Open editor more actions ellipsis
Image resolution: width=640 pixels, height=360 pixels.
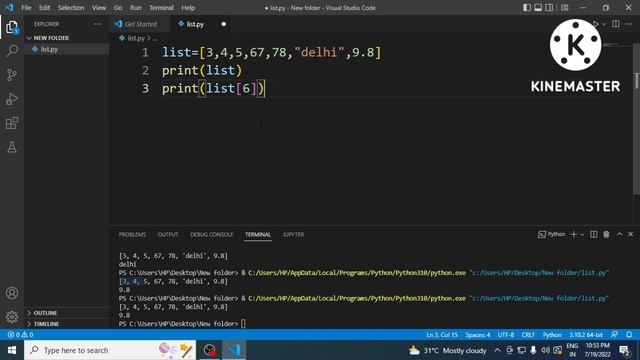click(629, 24)
